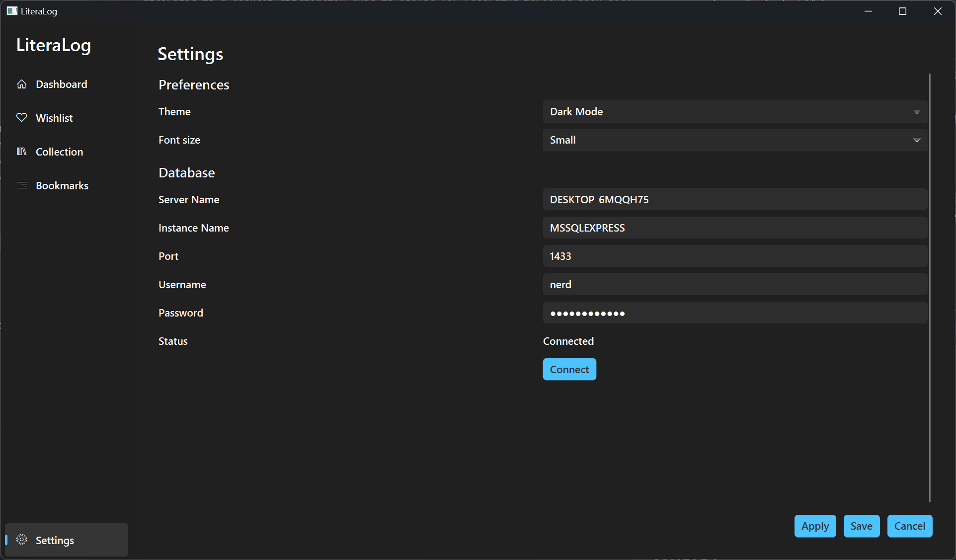Click the Save button
This screenshot has height=560, width=956.
point(862,526)
